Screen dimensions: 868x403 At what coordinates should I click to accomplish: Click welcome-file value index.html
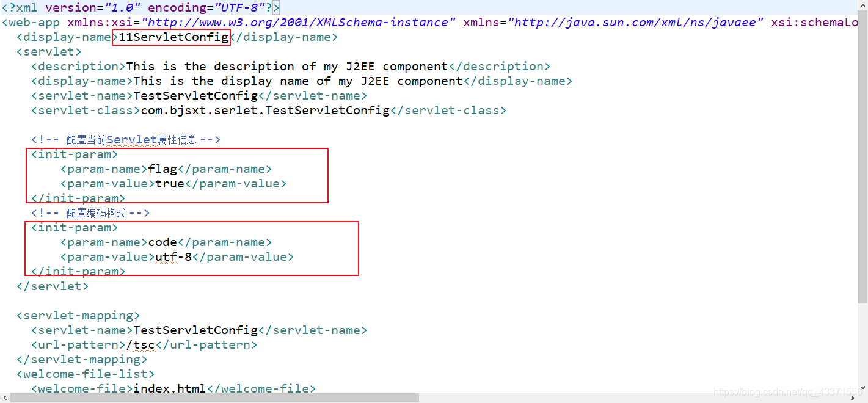pos(170,389)
